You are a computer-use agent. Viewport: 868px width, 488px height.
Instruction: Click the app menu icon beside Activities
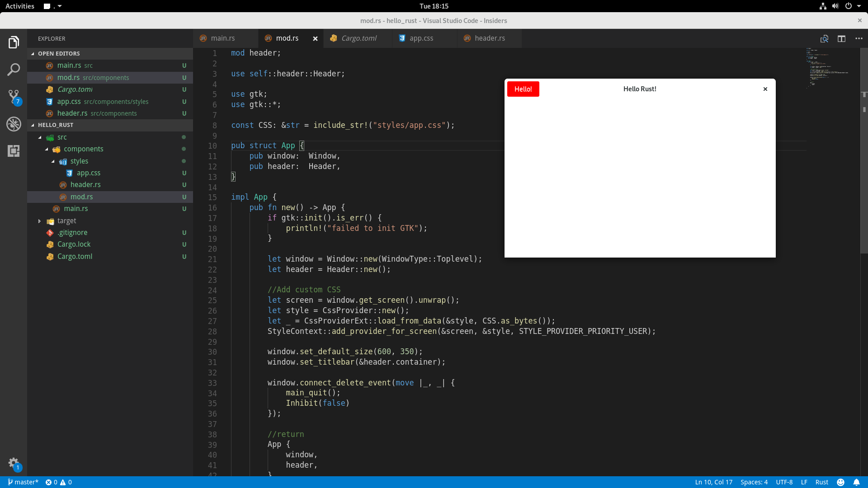47,6
